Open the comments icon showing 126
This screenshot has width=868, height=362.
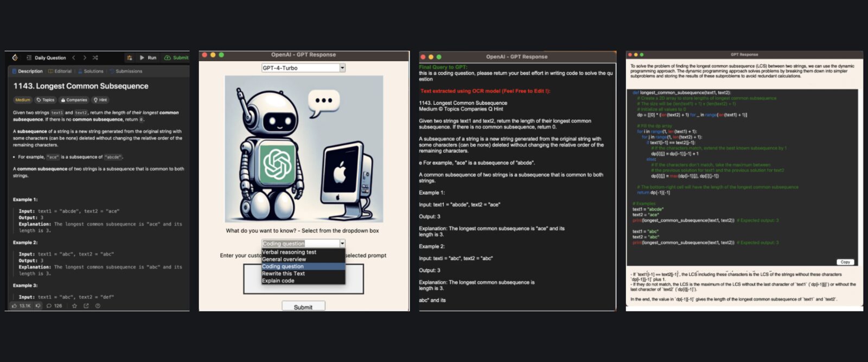[x=54, y=306]
